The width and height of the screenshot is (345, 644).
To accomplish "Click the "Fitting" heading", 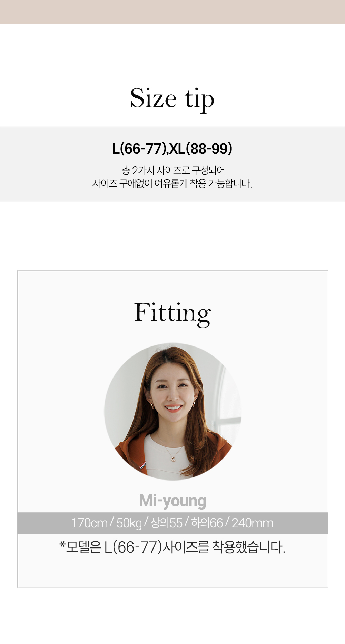I will point(172,313).
